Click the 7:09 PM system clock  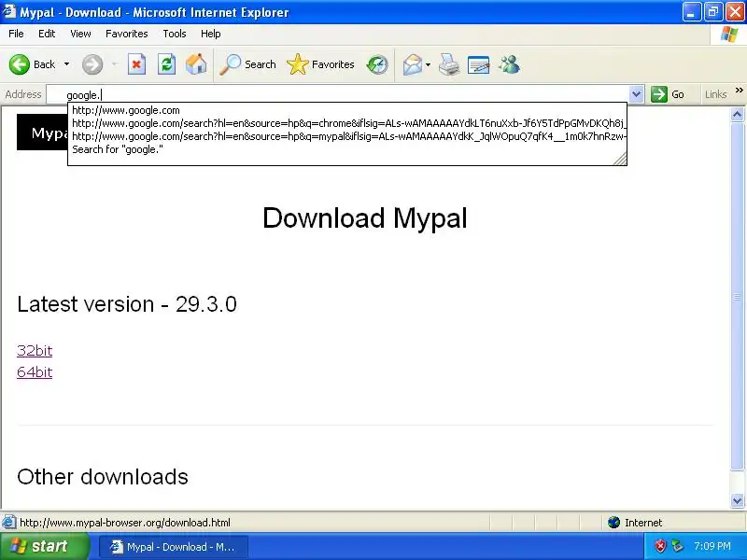click(712, 546)
